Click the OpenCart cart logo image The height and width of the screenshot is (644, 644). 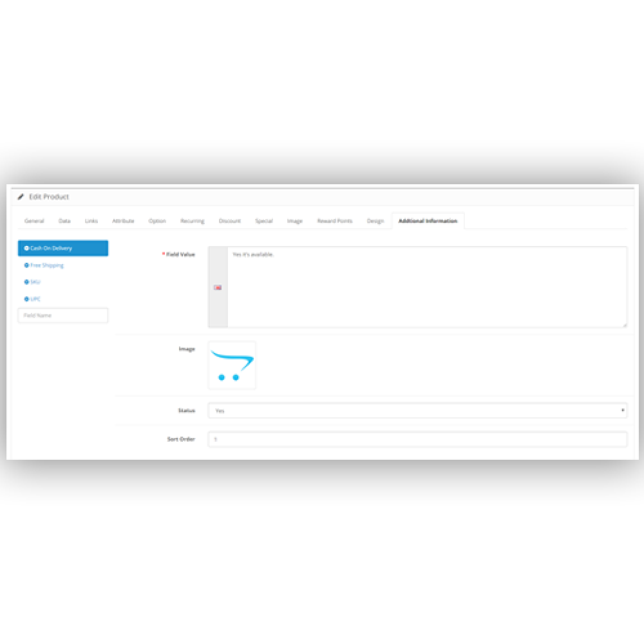232,365
